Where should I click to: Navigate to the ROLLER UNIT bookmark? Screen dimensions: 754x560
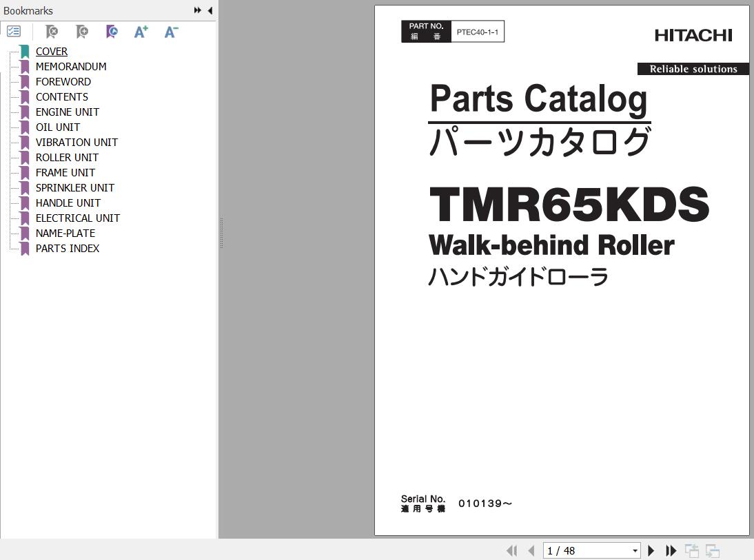[x=67, y=157]
